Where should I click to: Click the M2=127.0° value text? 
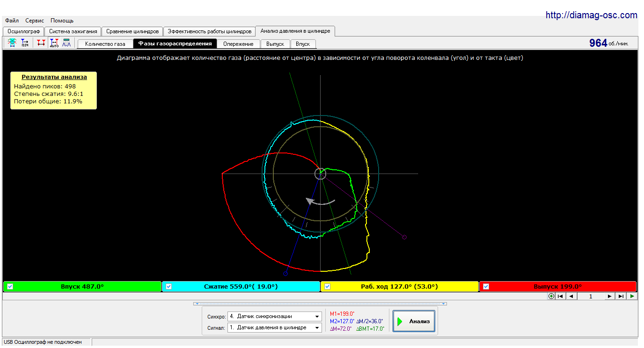point(342,321)
